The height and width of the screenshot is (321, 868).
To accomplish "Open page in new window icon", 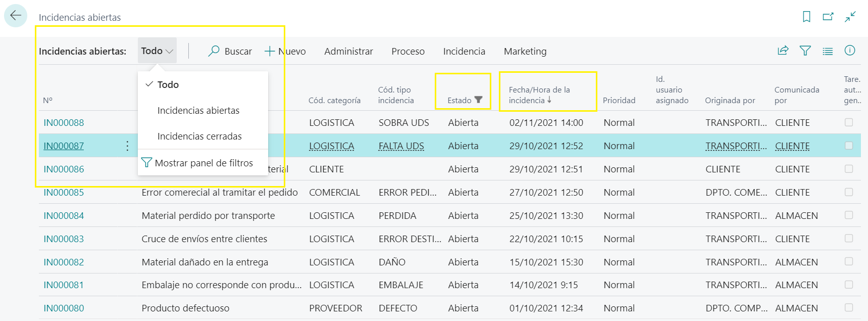I will pyautogui.click(x=828, y=17).
